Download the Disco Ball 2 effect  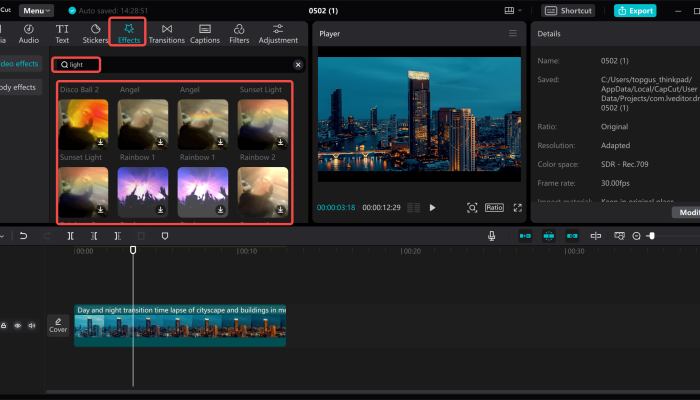pyautogui.click(x=101, y=142)
